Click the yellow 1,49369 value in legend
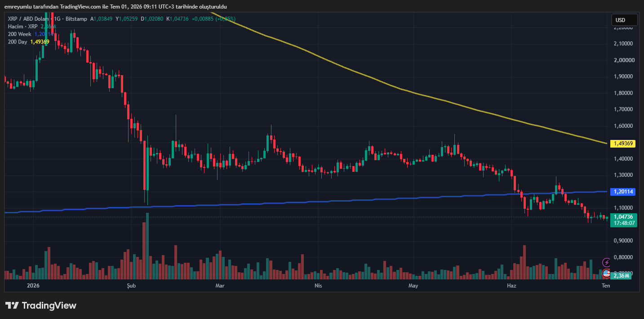This screenshot has height=319, width=644. (x=40, y=42)
